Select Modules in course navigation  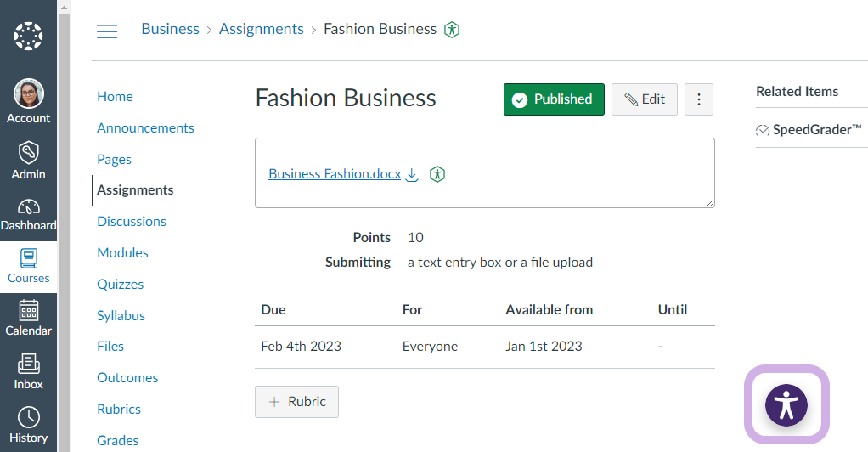coord(122,252)
